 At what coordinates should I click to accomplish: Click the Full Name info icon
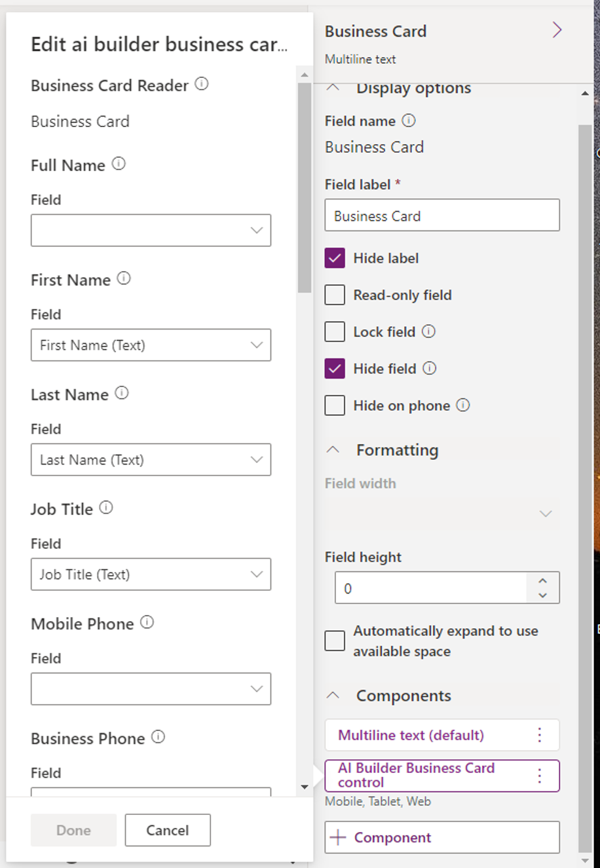coord(119,163)
